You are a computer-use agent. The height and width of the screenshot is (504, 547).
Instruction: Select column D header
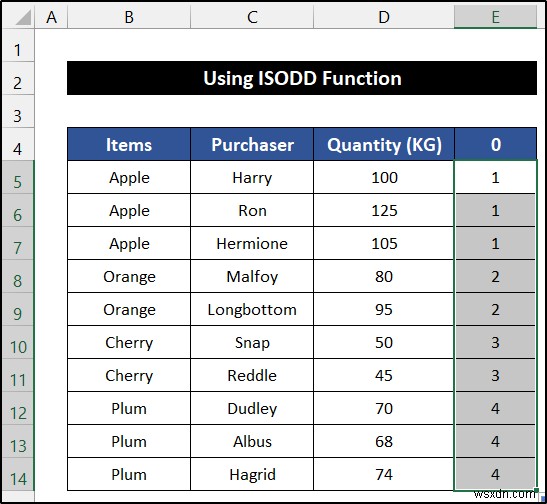pyautogui.click(x=384, y=17)
